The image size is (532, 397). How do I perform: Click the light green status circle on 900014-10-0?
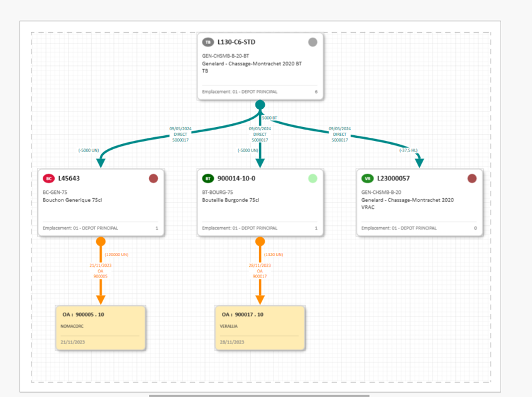point(313,179)
